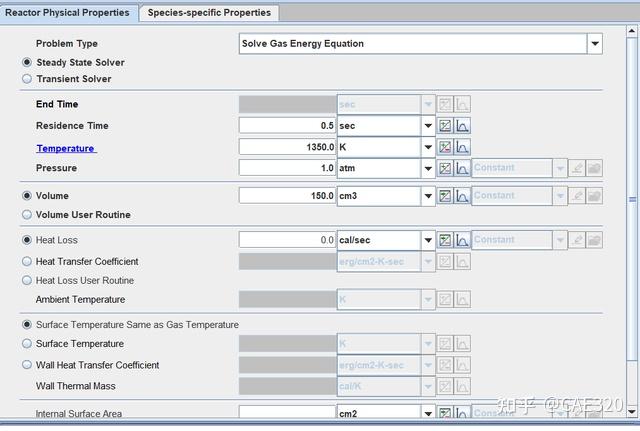Click the profile curve icon for Residence Time
640x431 pixels.
tap(463, 126)
